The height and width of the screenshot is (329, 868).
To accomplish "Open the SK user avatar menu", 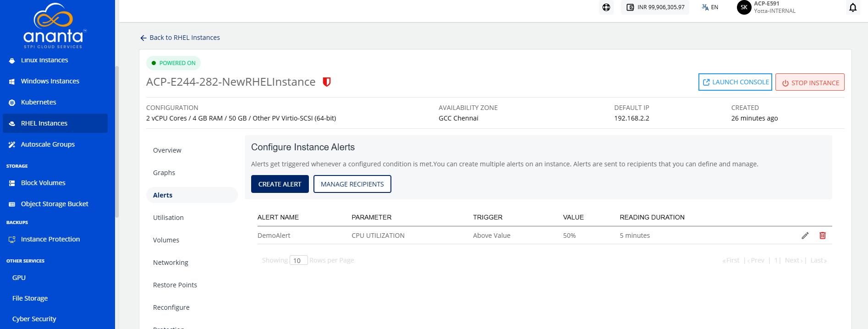I will click(744, 7).
